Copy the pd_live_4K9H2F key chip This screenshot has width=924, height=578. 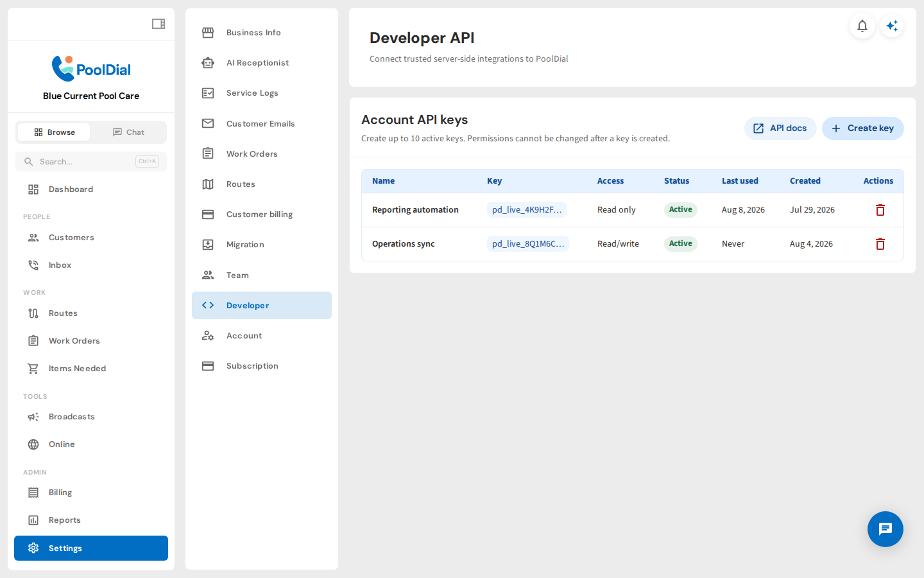click(x=527, y=210)
